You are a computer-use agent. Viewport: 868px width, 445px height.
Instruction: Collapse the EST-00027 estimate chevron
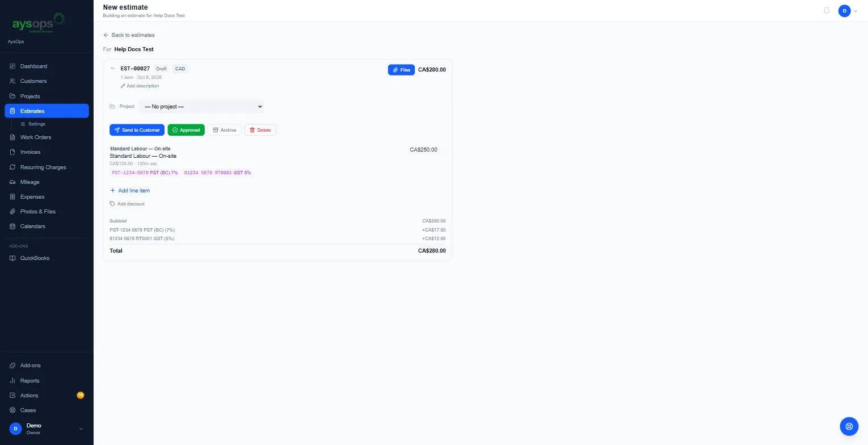point(112,69)
